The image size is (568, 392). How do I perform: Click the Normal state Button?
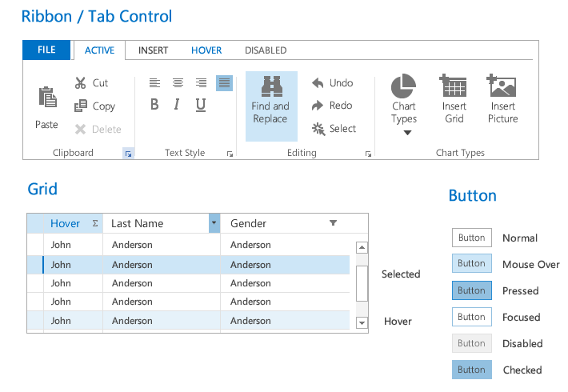click(471, 238)
